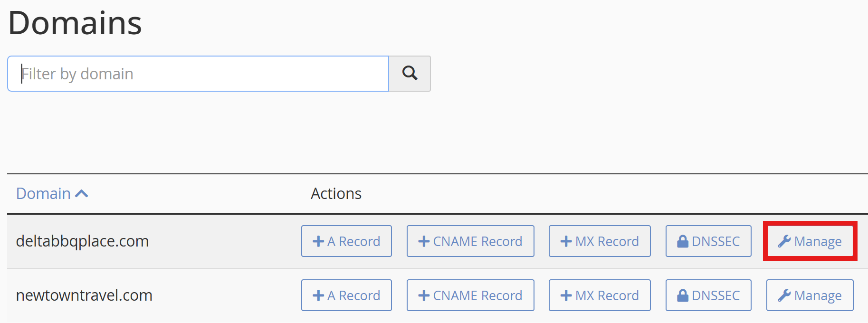
Task: Click the wrench icon in newtowntravel.com row
Action: pos(784,295)
